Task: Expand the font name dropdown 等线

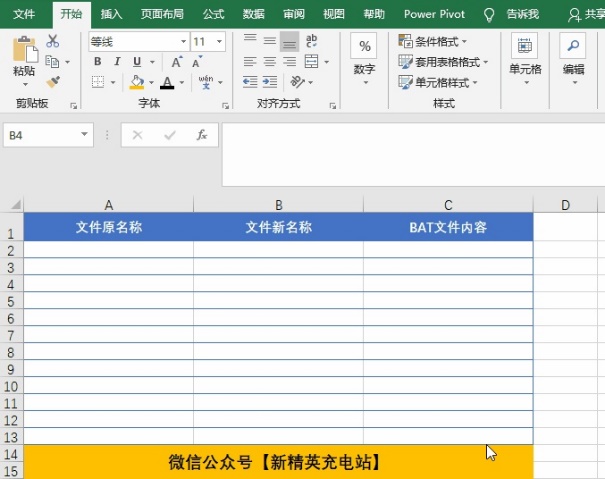Action: [184, 41]
